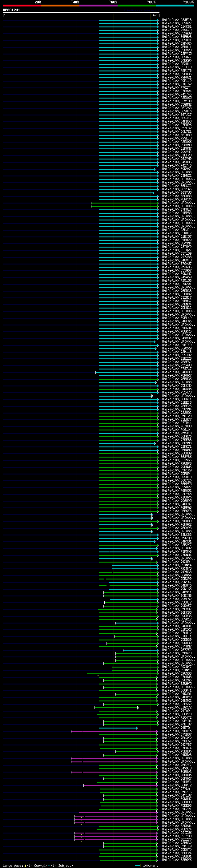Viewport: 197px width, 868px height.
Task: Select the UniRef100_C0H9N0 label
Action: click(x=177, y=443)
